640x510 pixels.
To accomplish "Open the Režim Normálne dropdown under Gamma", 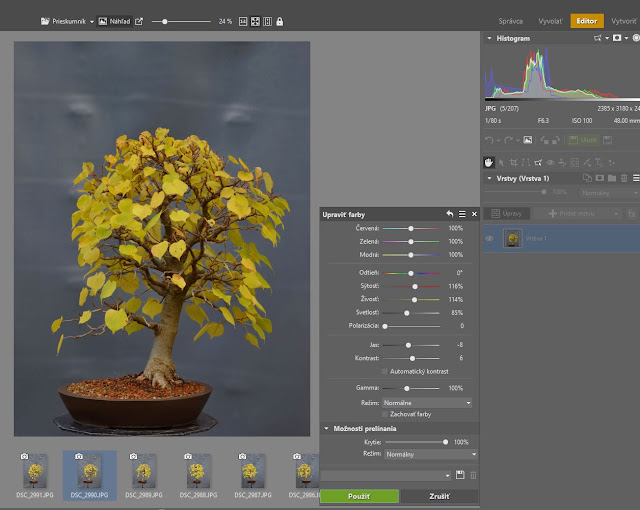I will [427, 403].
